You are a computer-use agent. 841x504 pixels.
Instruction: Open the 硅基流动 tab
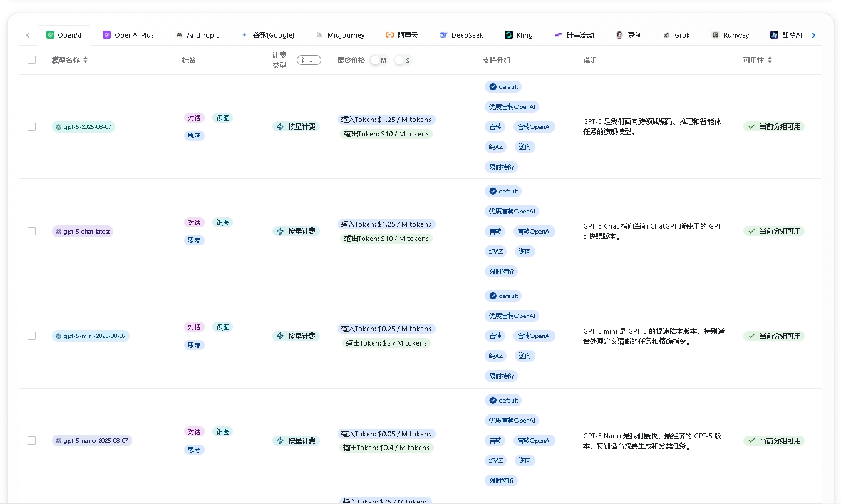pyautogui.click(x=574, y=35)
